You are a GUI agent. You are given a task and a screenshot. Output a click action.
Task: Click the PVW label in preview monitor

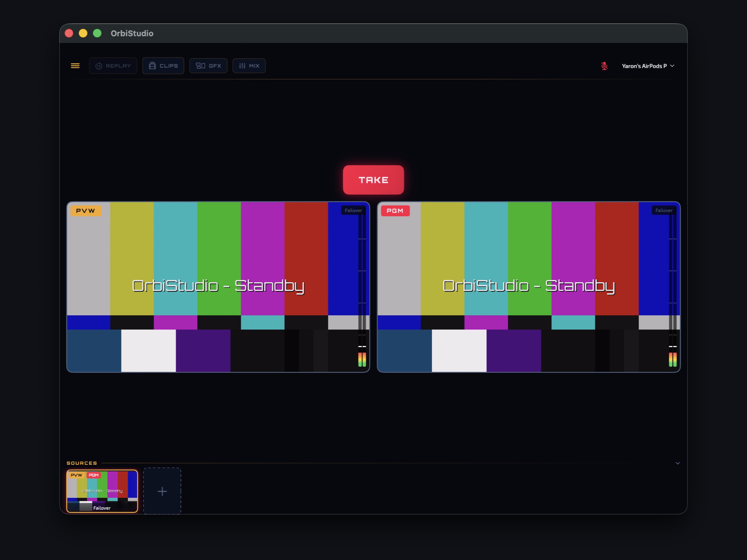tap(85, 211)
